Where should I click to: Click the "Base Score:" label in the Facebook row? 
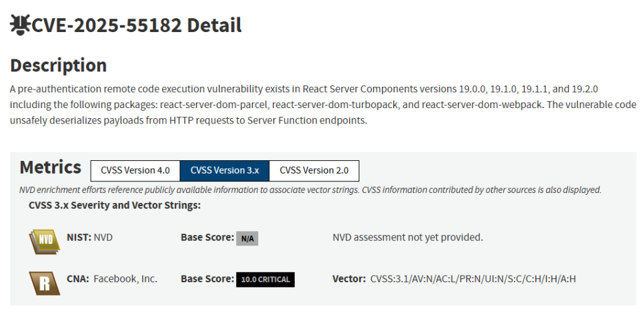point(206,278)
